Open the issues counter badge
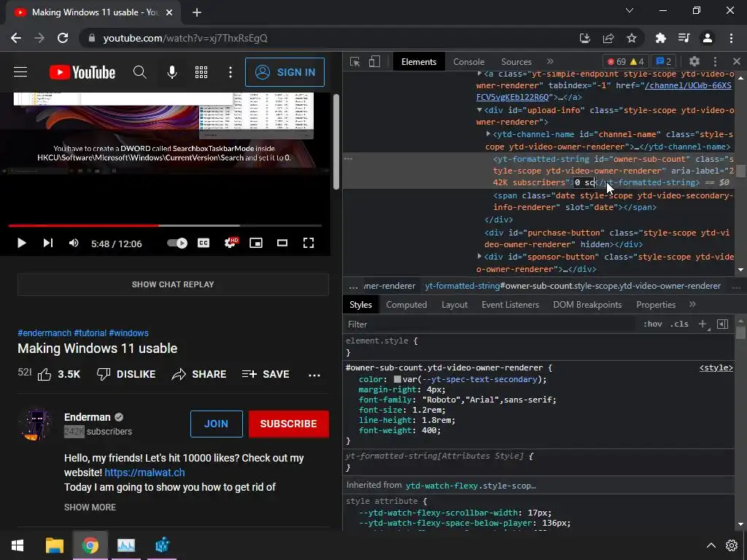The image size is (747, 560). tap(664, 62)
